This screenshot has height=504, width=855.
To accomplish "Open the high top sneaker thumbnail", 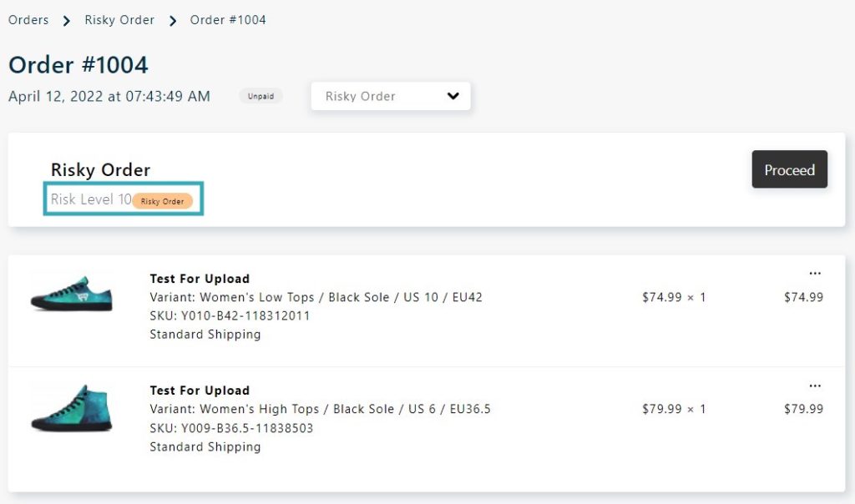I will (x=72, y=408).
